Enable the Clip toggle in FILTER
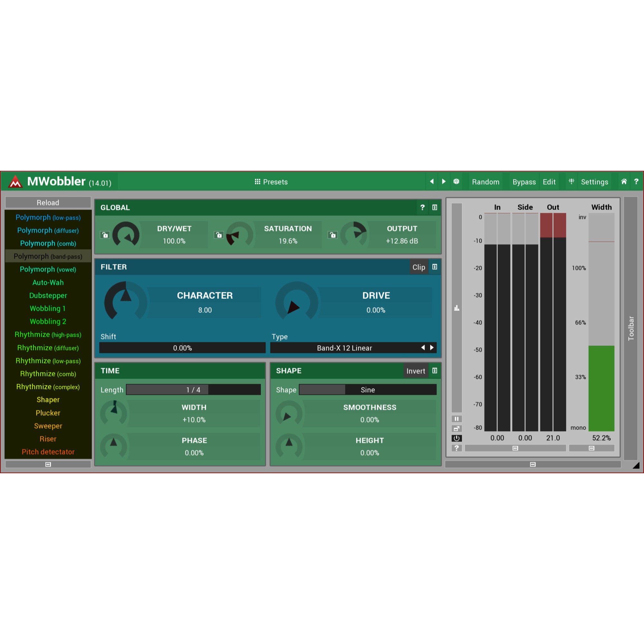 pos(419,267)
